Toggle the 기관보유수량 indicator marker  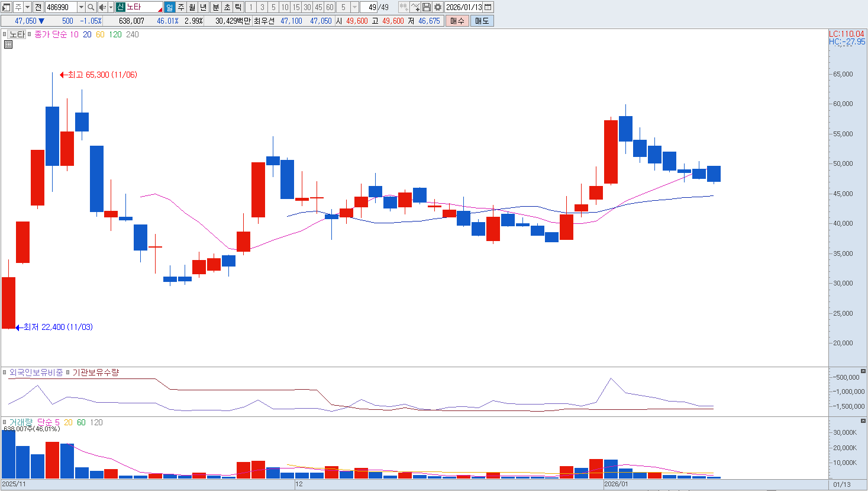pos(68,373)
